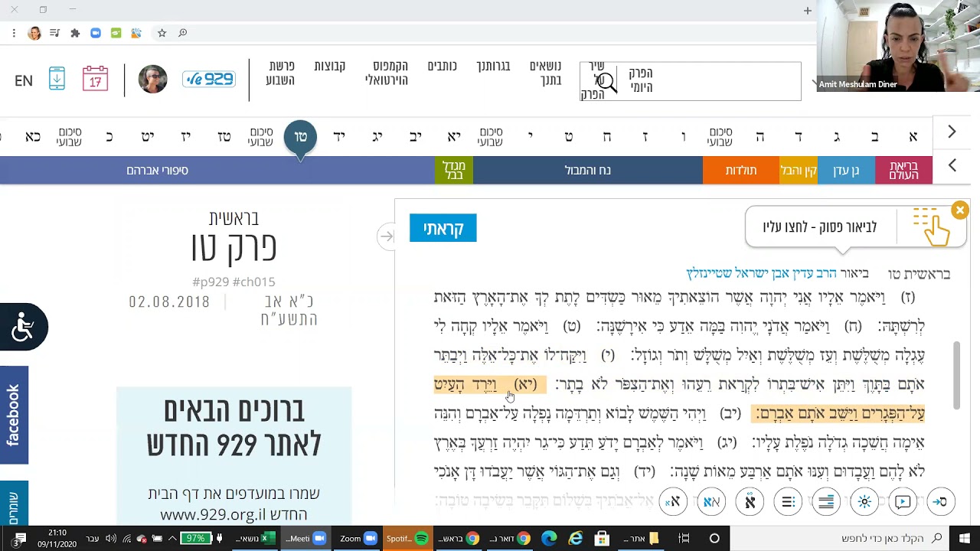Open the בגרותנך menu
This screenshot has width=980, height=551.
[493, 67]
